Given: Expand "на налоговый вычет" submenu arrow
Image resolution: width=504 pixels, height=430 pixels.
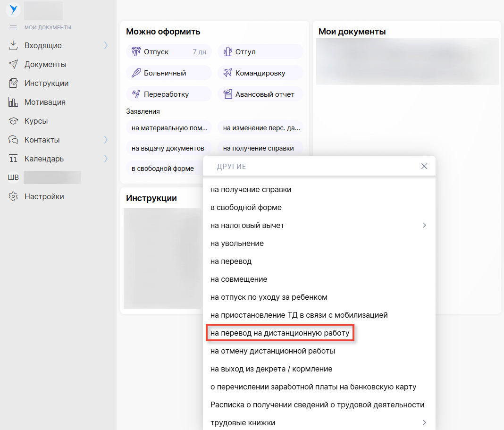Looking at the screenshot, I should click(424, 225).
